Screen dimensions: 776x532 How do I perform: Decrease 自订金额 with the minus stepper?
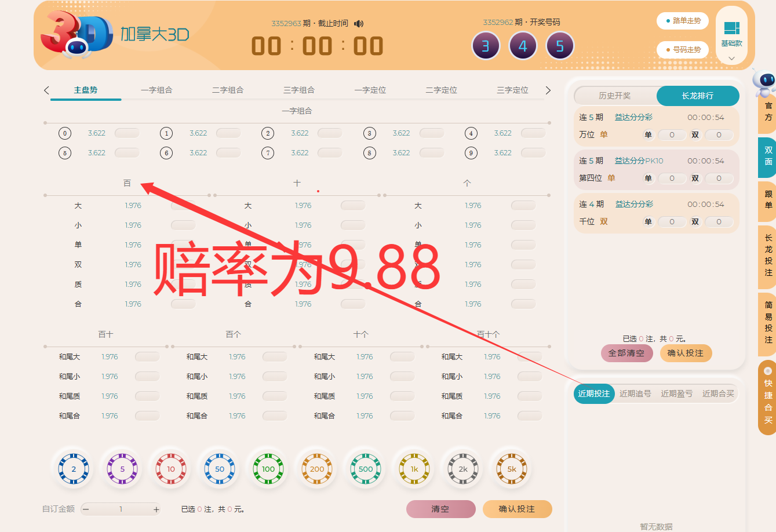tap(86, 509)
